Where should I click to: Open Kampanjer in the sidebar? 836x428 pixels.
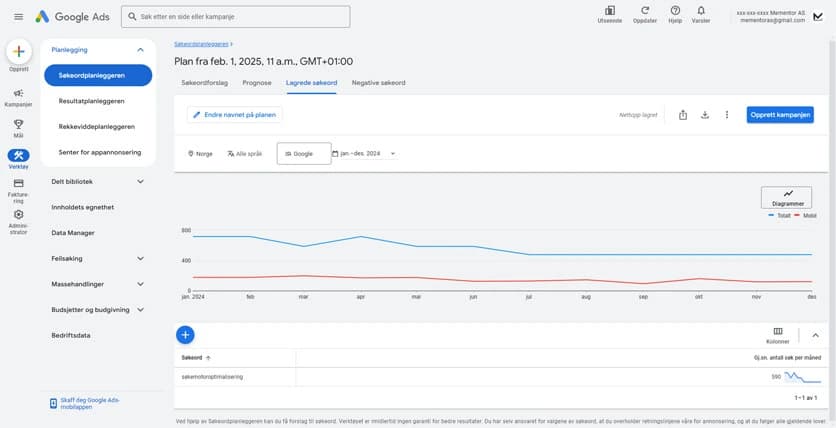(x=19, y=98)
